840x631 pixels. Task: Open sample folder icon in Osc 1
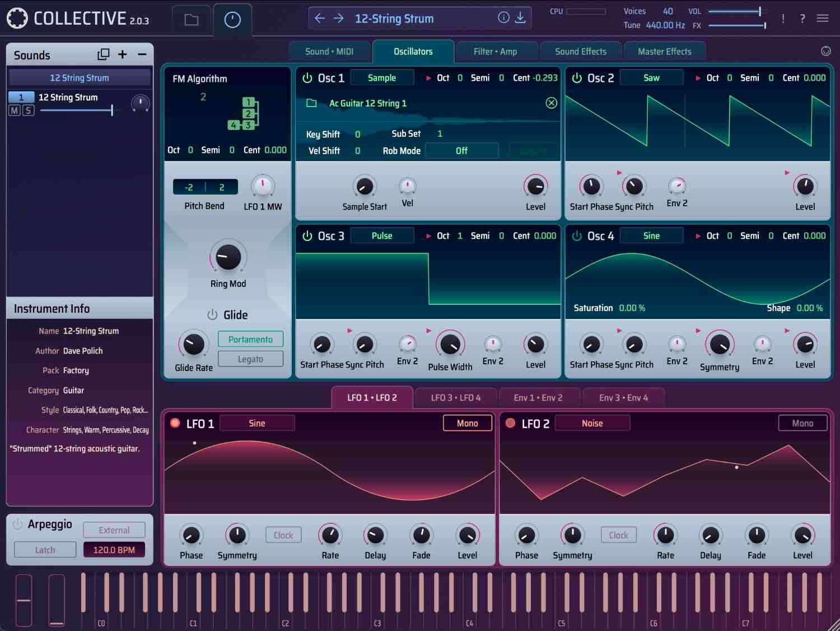point(312,103)
